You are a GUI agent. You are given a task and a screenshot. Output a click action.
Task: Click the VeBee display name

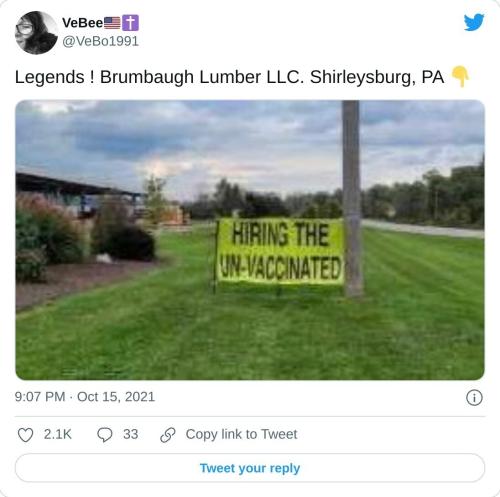click(83, 23)
